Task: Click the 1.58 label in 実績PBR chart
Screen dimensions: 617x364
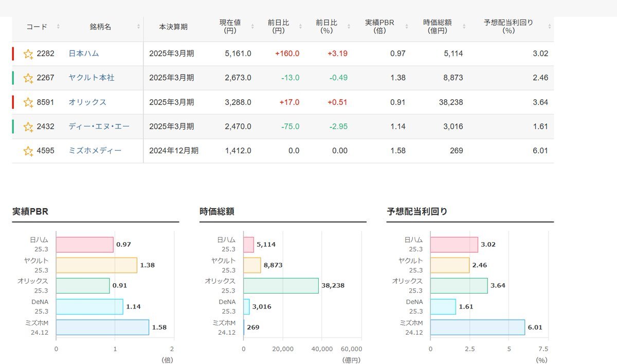Action: (159, 327)
